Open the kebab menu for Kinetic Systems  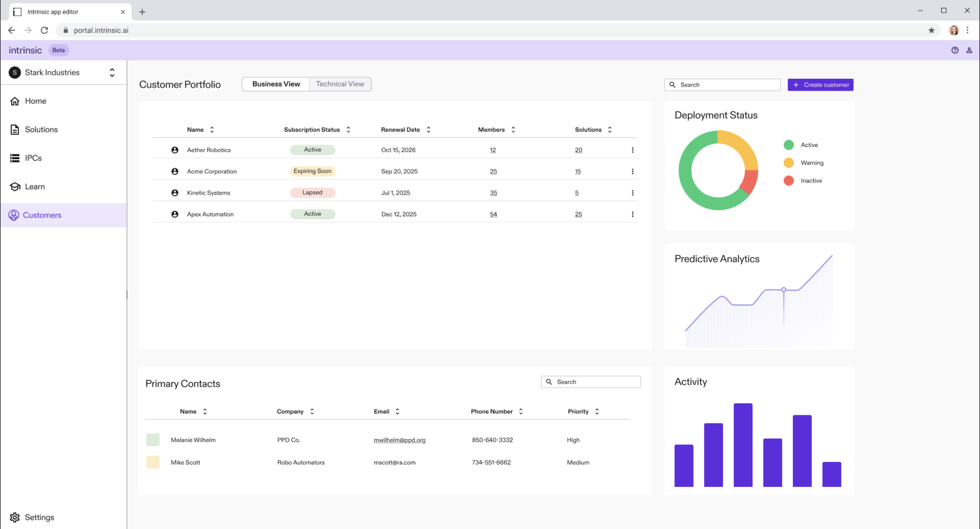(633, 193)
